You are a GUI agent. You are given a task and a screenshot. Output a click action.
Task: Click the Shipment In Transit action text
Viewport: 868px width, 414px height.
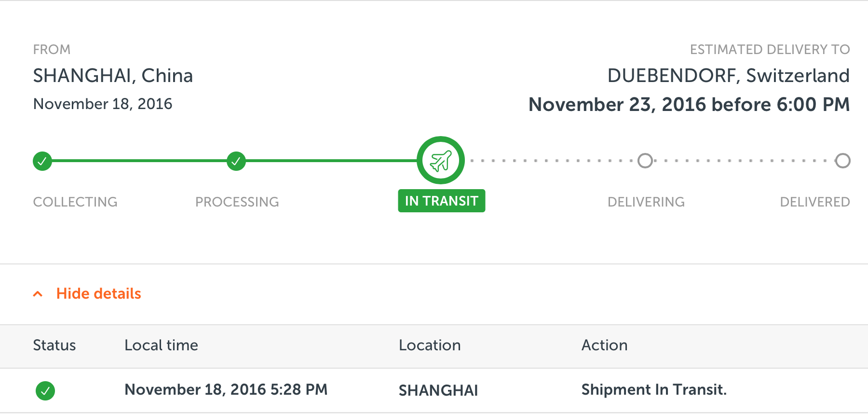654,389
